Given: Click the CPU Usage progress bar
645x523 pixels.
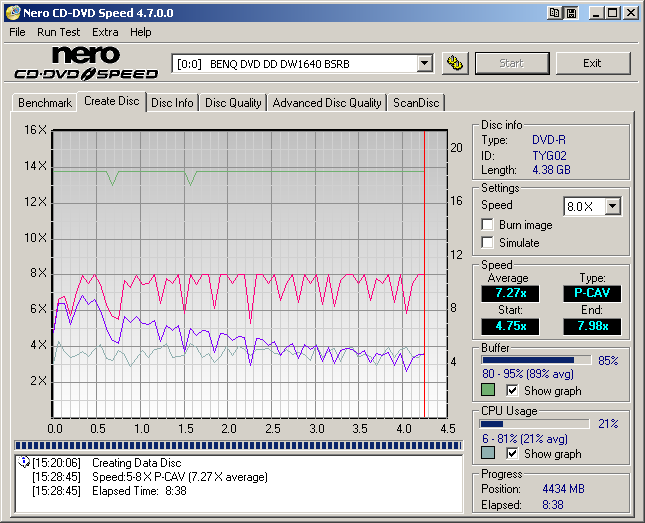Looking at the screenshot, I should click(534, 424).
